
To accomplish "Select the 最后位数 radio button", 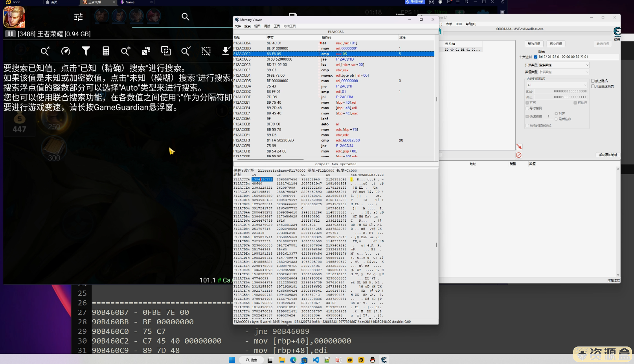I will click(x=556, y=119).
